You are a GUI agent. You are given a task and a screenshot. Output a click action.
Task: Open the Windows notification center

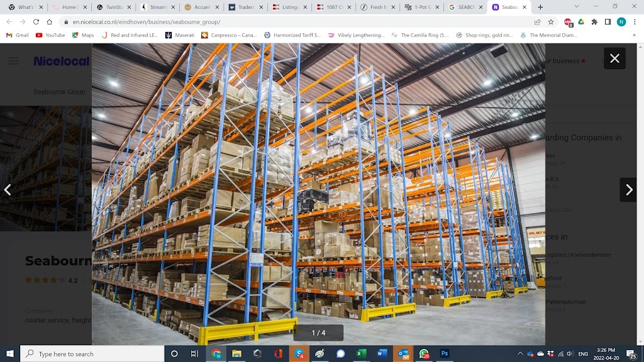(632, 354)
